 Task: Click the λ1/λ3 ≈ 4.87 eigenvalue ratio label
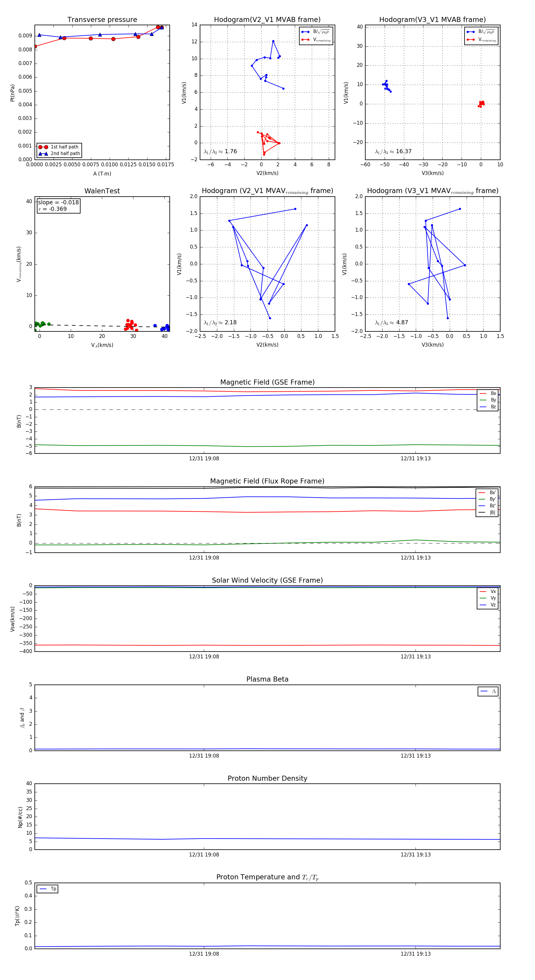pos(391,323)
